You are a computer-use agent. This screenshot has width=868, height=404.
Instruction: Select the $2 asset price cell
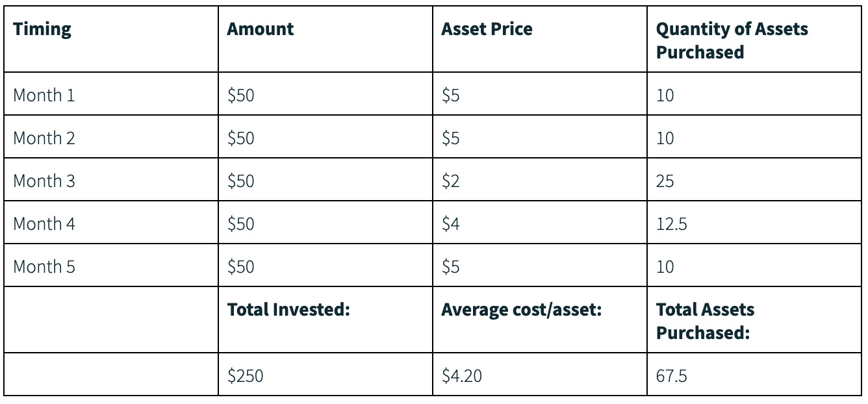450,181
